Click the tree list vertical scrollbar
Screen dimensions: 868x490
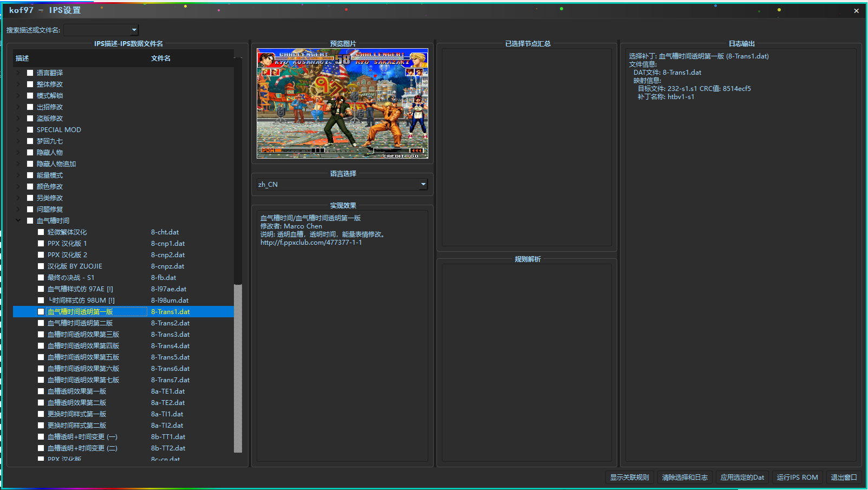pos(238,368)
